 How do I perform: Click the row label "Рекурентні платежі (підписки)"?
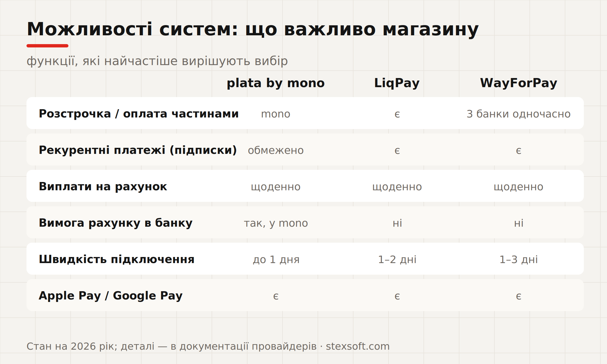138,150
